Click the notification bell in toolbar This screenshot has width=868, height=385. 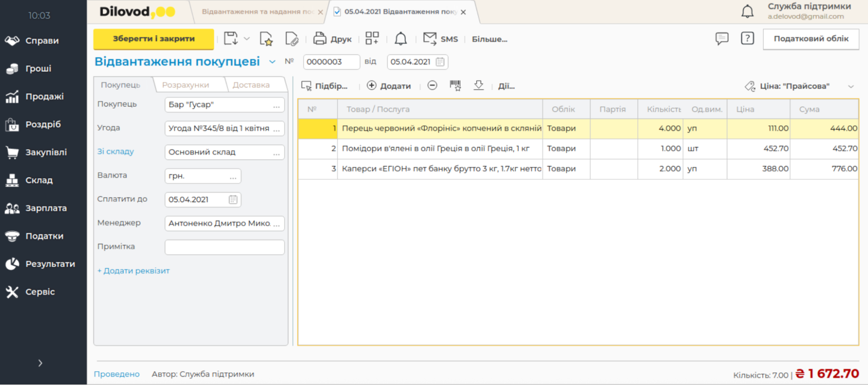(400, 39)
